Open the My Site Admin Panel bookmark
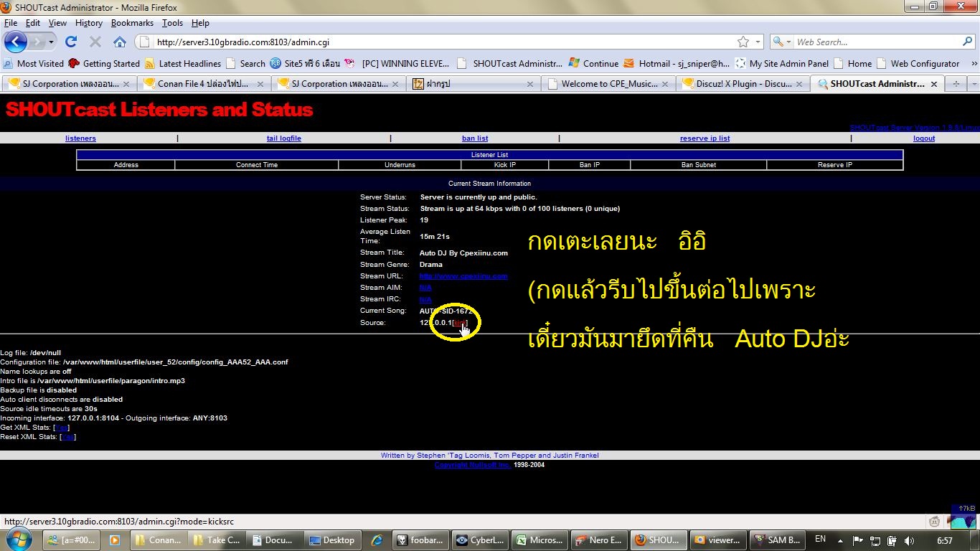 coord(781,63)
